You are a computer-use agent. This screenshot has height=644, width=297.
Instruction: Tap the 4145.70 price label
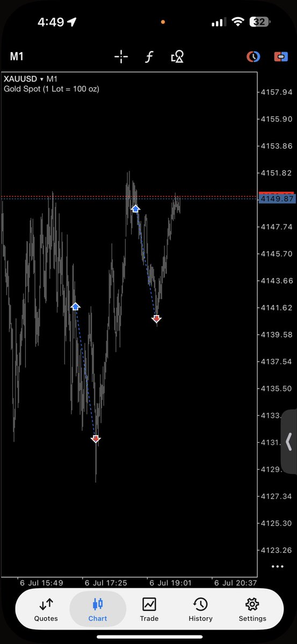point(276,253)
